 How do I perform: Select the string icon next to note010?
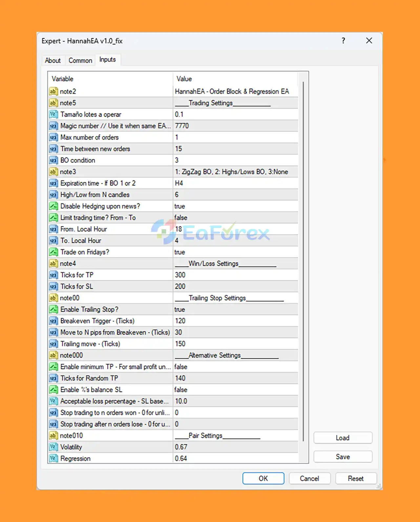[53, 436]
